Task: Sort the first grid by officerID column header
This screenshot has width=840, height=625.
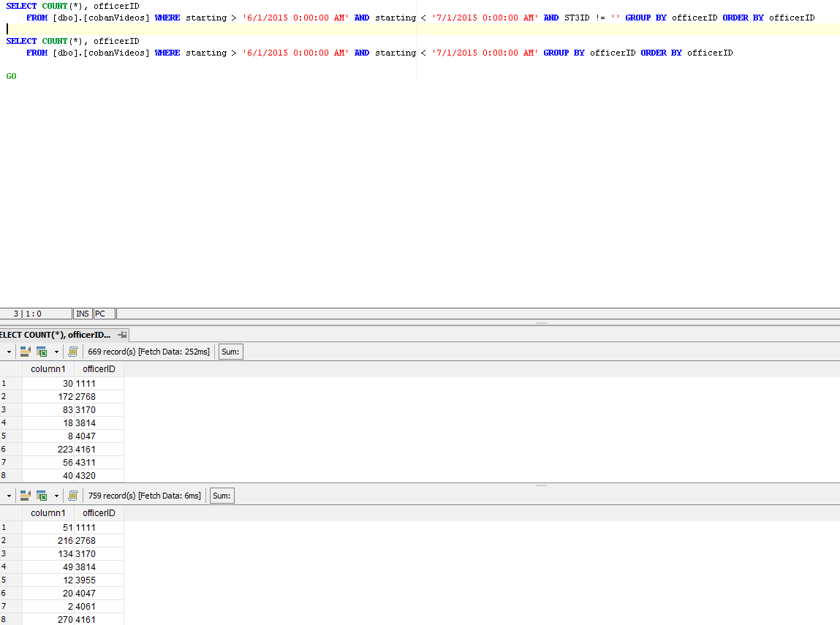Action: [x=99, y=369]
